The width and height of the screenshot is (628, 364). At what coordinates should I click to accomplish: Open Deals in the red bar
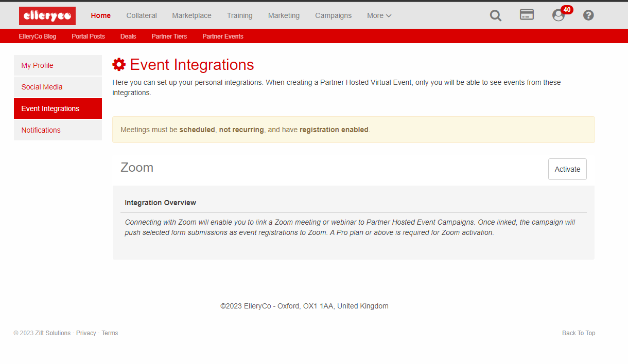[128, 37]
